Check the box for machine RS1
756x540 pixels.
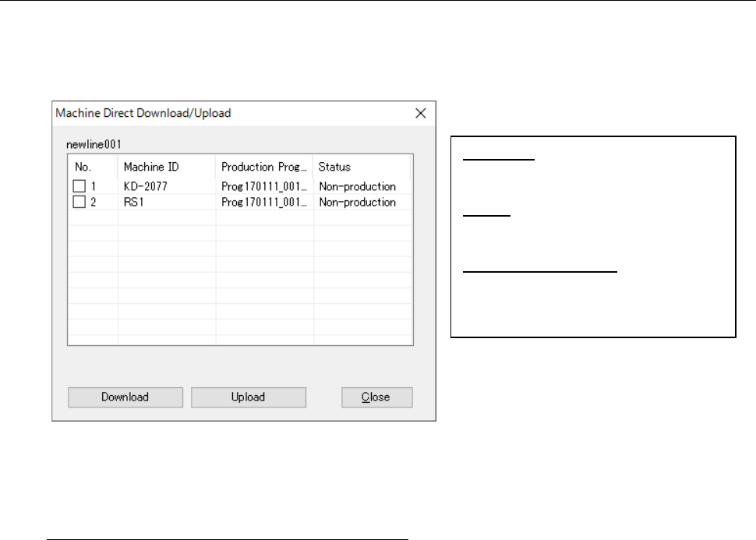coord(79,203)
